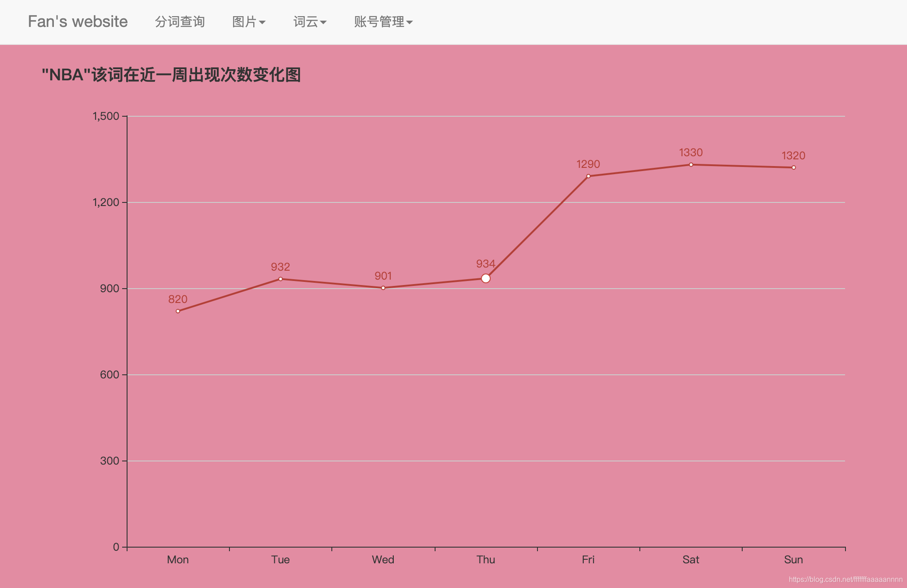907x588 pixels.
Task: Select the Tue data point at 932
Action: pos(281,279)
